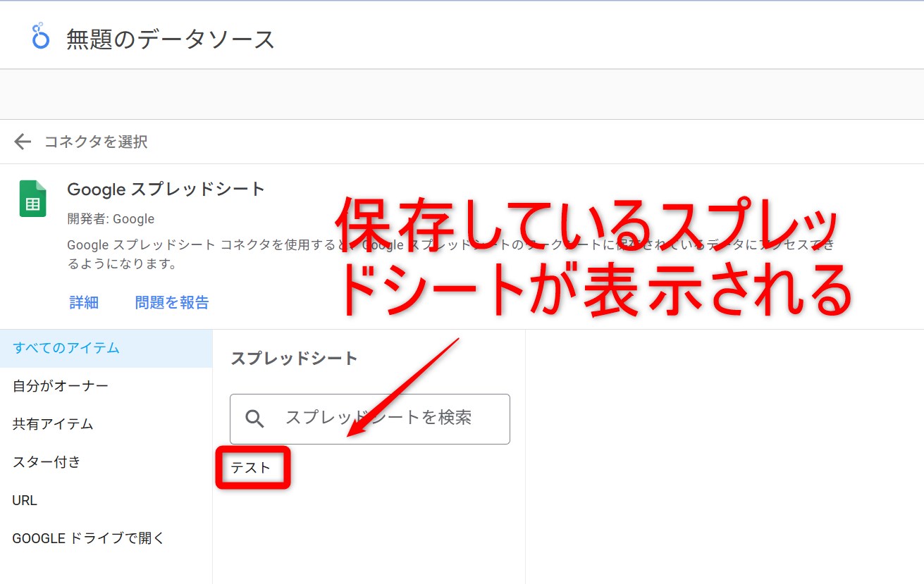Select the 自分がオーナー tab
This screenshot has height=584, width=924.
106,386
